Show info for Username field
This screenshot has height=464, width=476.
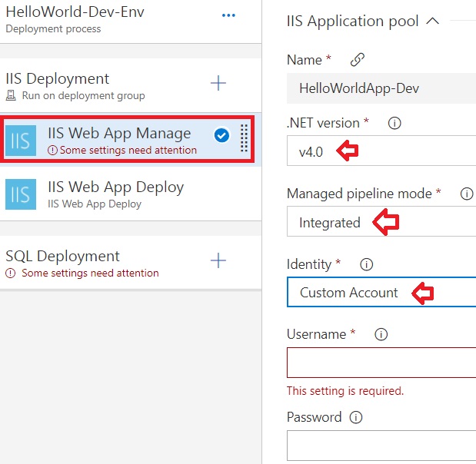click(x=381, y=334)
